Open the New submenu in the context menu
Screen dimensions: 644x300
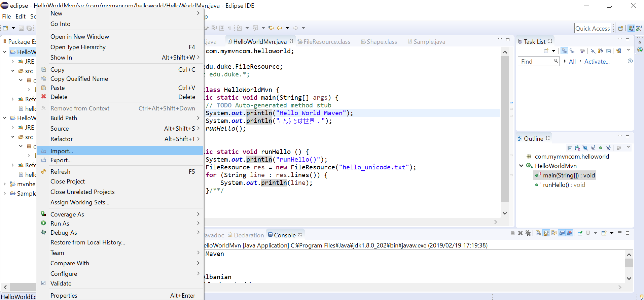click(x=119, y=13)
